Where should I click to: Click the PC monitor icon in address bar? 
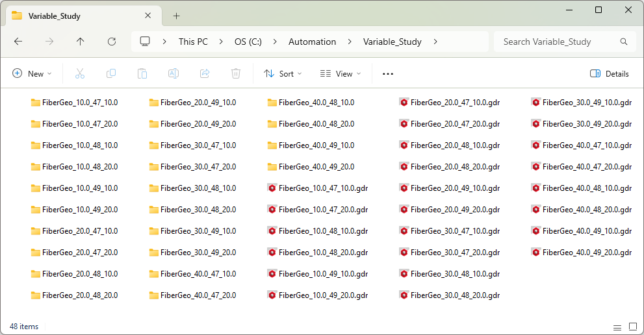(x=145, y=42)
